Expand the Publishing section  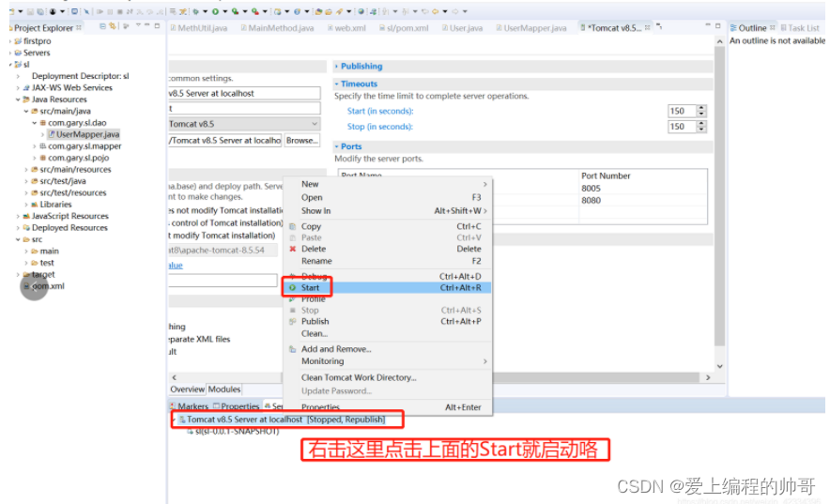[x=337, y=66]
